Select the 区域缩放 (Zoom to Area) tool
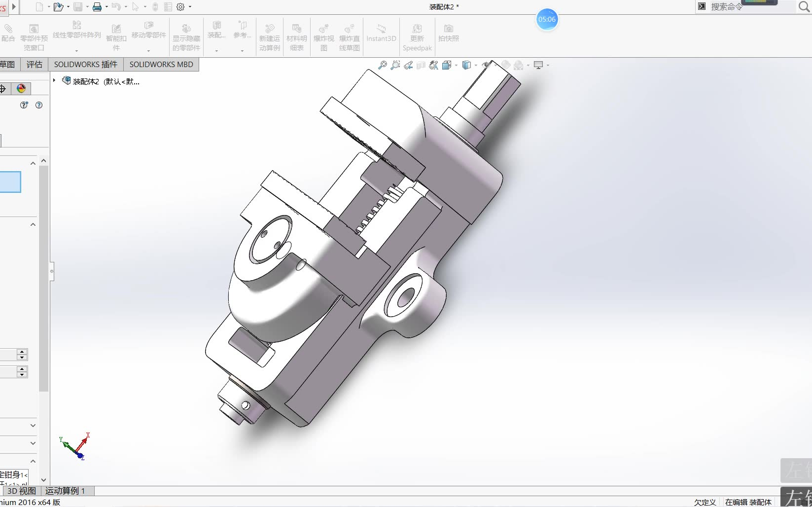 coord(395,65)
